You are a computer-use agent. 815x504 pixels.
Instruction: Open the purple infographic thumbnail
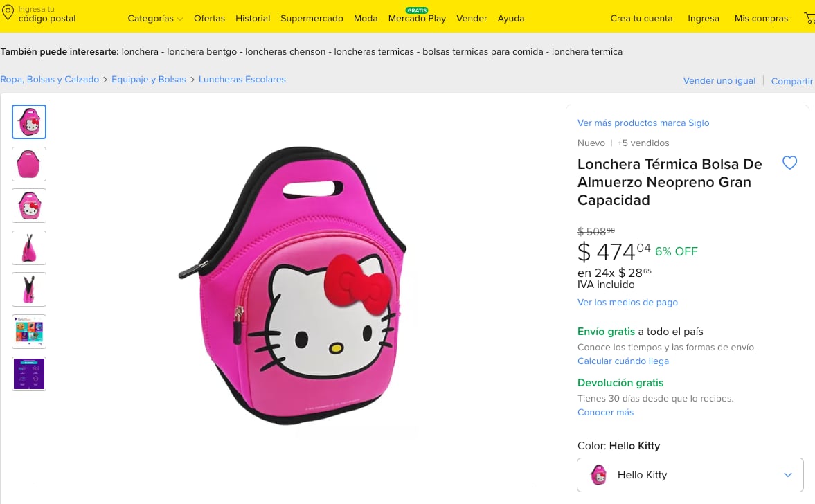[29, 374]
